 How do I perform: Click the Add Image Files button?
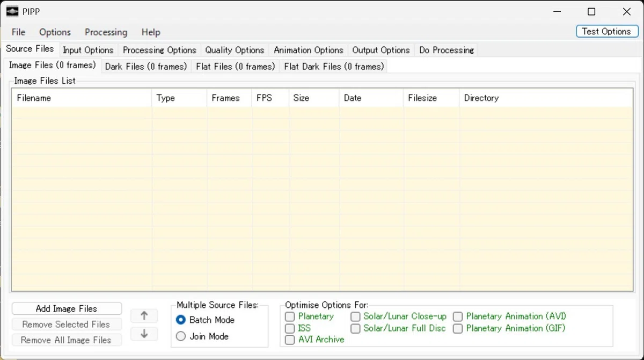67,308
